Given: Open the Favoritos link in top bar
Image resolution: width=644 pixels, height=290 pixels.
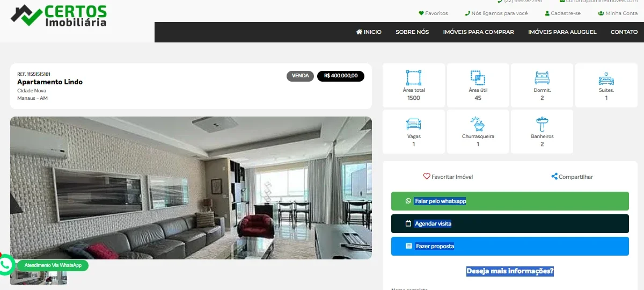Looking at the screenshot, I should click(433, 13).
